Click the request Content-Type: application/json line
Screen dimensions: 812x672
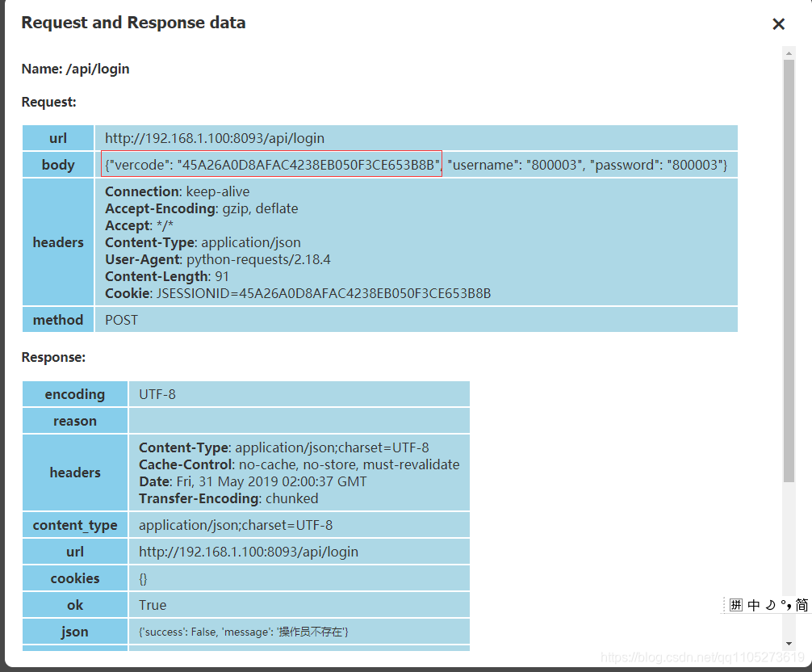(203, 242)
